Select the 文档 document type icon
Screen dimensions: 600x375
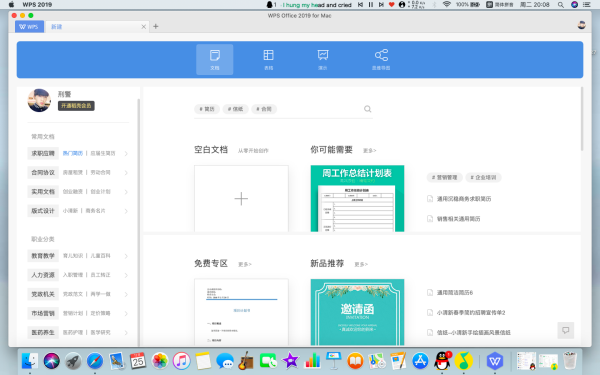215,59
